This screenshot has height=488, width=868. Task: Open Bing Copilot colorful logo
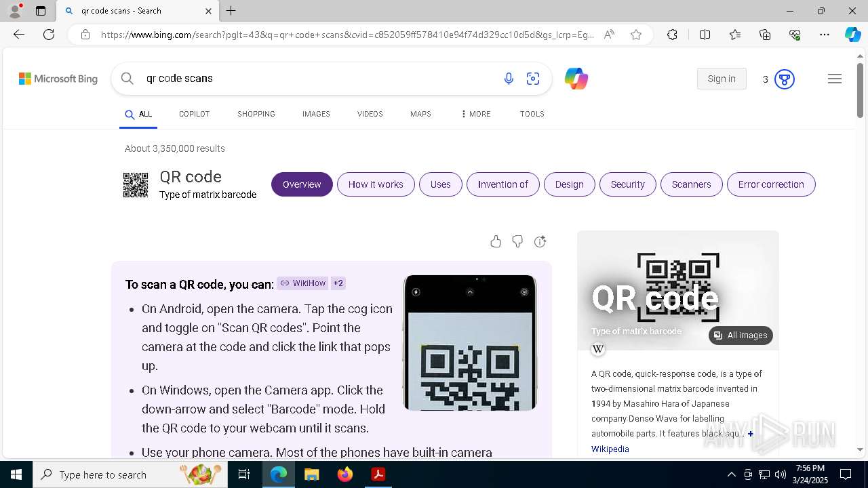576,79
